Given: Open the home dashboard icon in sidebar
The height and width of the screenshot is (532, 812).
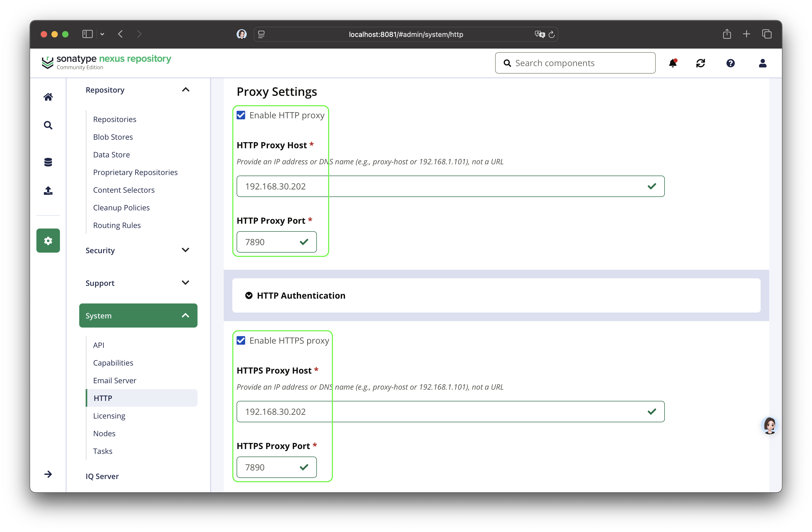Looking at the screenshot, I should coord(48,97).
